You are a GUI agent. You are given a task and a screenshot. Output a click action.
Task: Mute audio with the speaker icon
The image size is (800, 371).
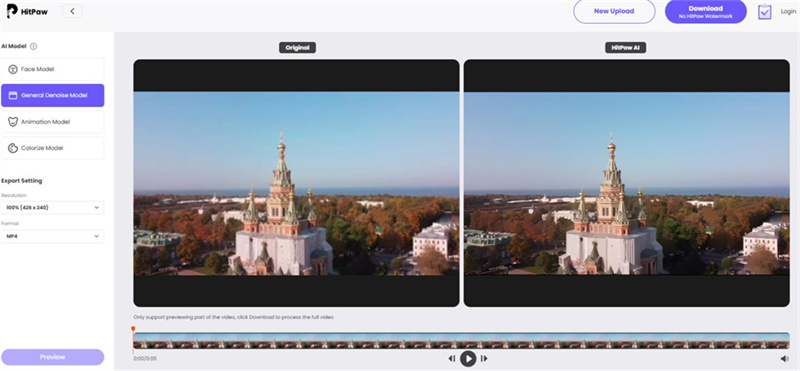784,359
